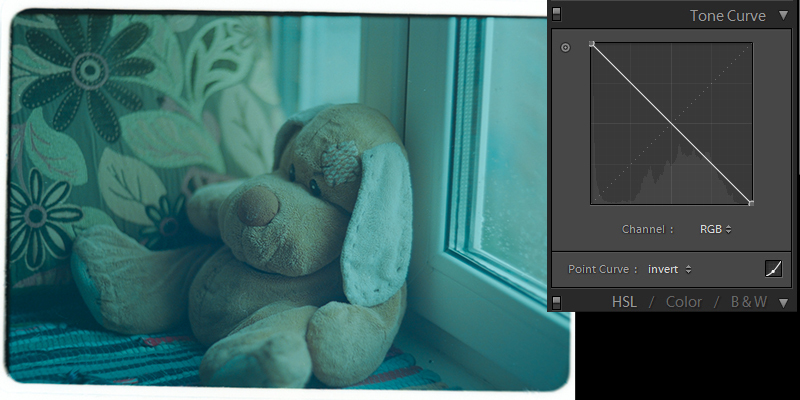Toggle the Tone Curve panel on/off switch

(557, 14)
